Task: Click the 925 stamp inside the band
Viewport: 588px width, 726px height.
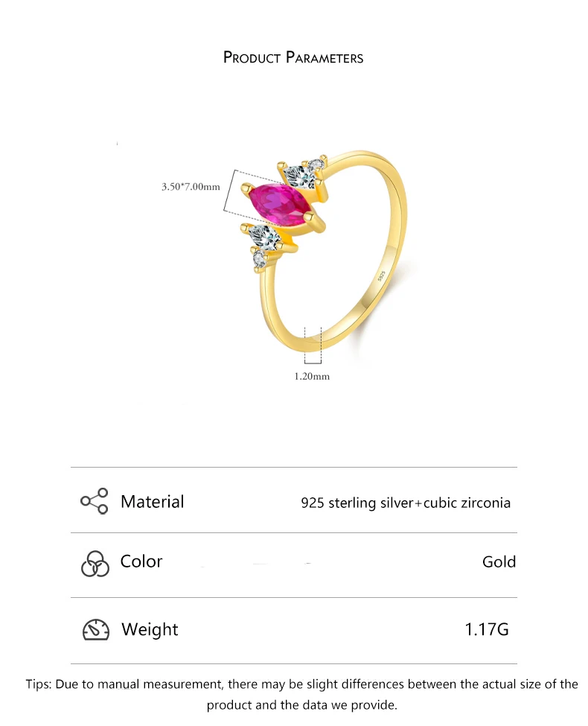Action: [x=382, y=276]
